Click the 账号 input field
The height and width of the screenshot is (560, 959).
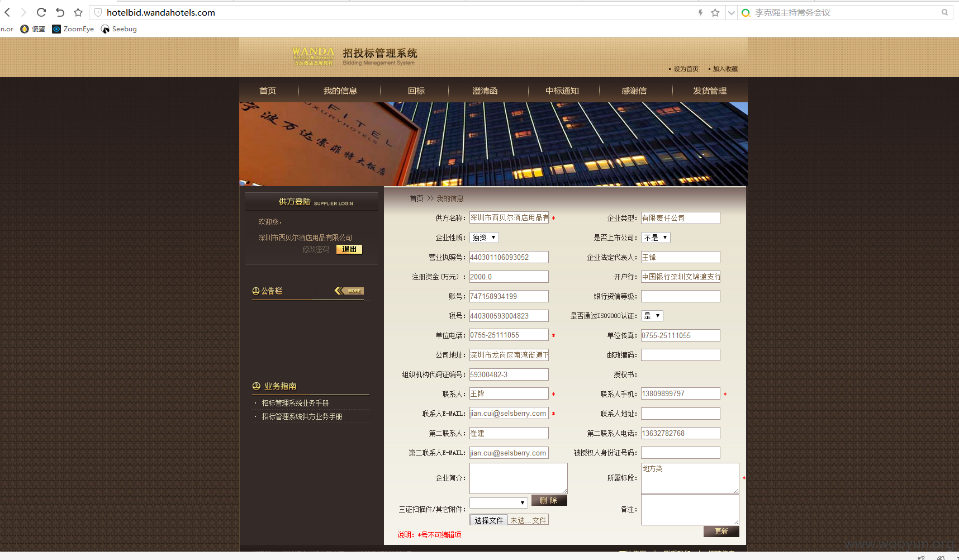pos(509,296)
